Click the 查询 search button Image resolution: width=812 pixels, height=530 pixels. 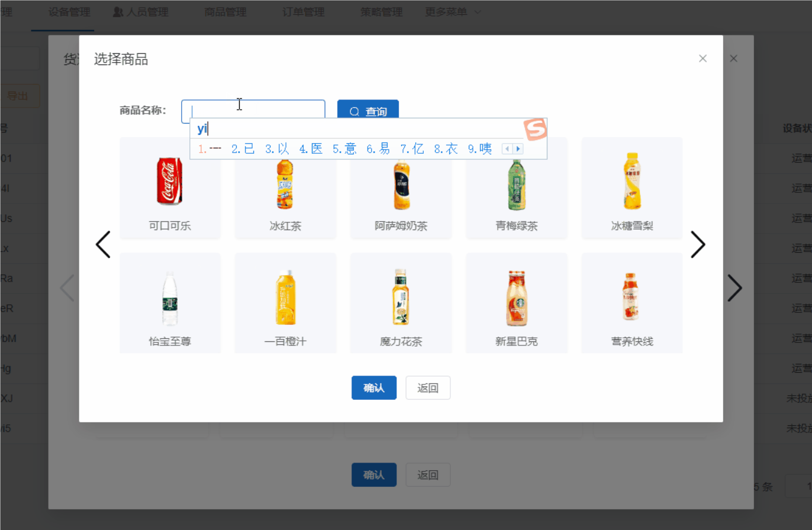coord(368,112)
